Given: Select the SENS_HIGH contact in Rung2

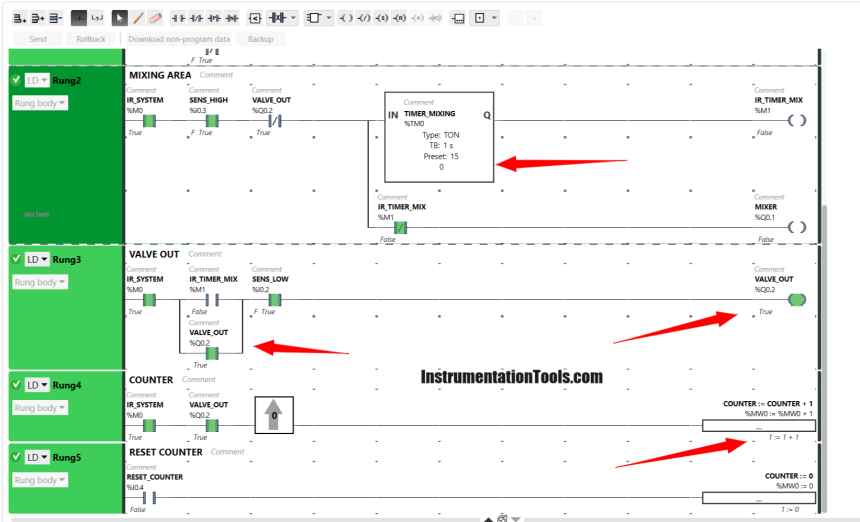Looking at the screenshot, I should click(x=212, y=121).
